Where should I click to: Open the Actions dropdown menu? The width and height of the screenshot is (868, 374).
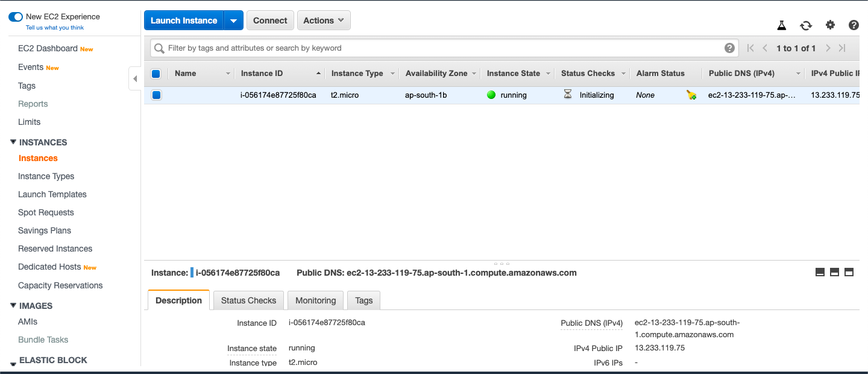pos(324,21)
